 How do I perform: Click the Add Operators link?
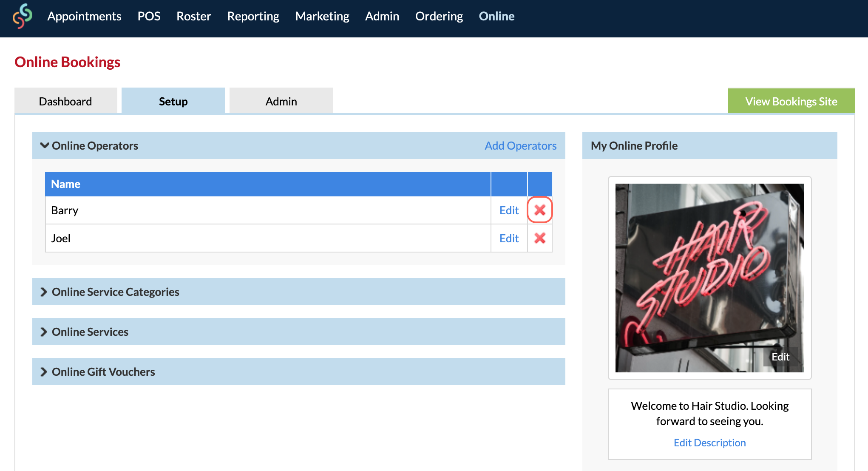point(521,145)
